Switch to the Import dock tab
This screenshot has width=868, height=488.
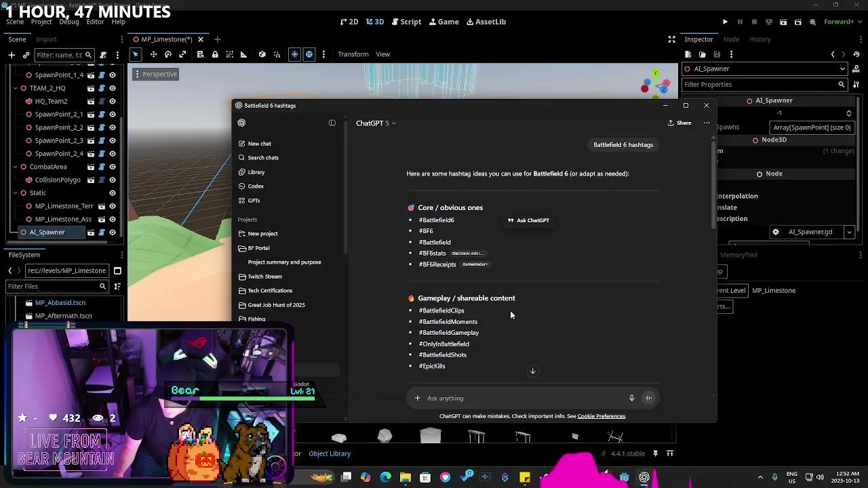pos(46,39)
